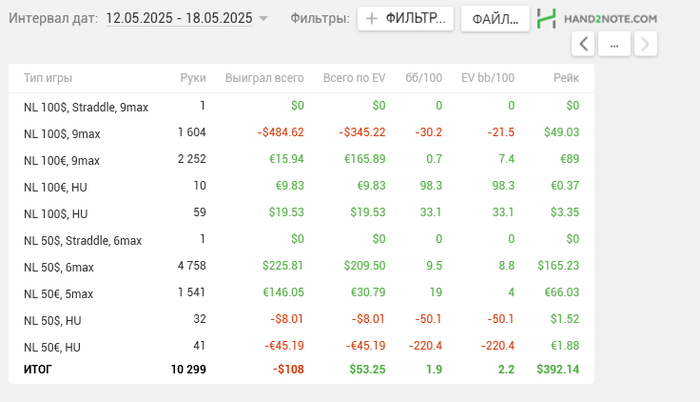Sort by the EV bb/100 column header
This screenshot has width=700, height=402.
point(488,78)
